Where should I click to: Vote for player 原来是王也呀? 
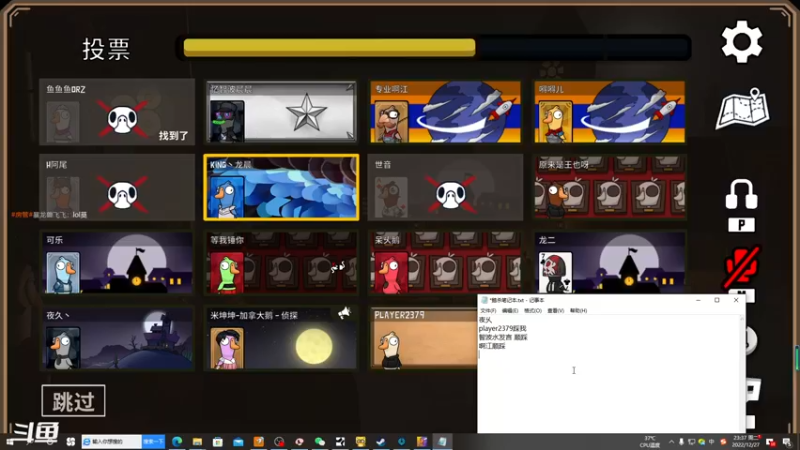[610, 187]
